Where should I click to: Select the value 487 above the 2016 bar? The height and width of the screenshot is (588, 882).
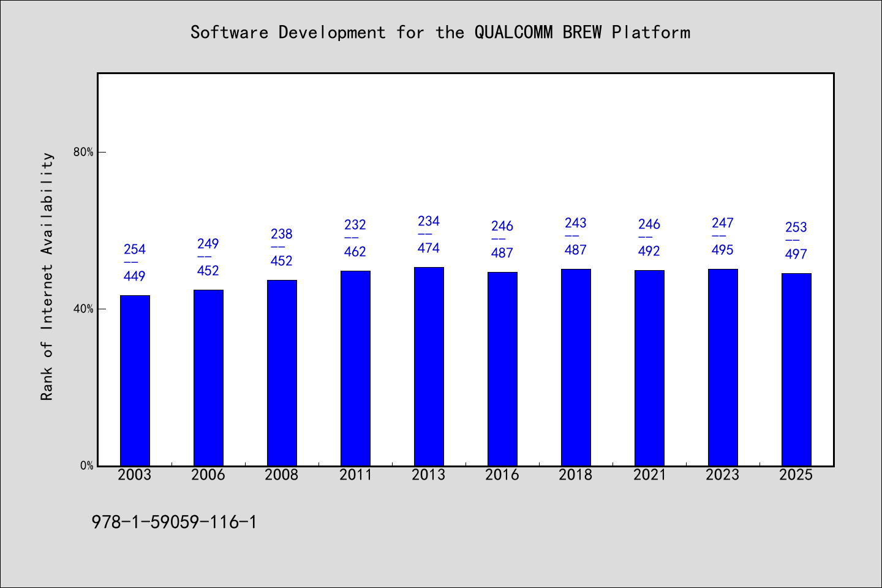[502, 253]
